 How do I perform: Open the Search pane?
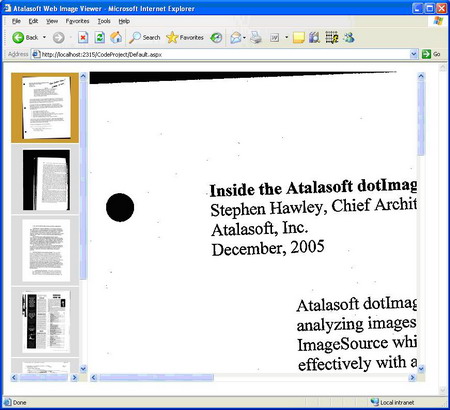145,38
